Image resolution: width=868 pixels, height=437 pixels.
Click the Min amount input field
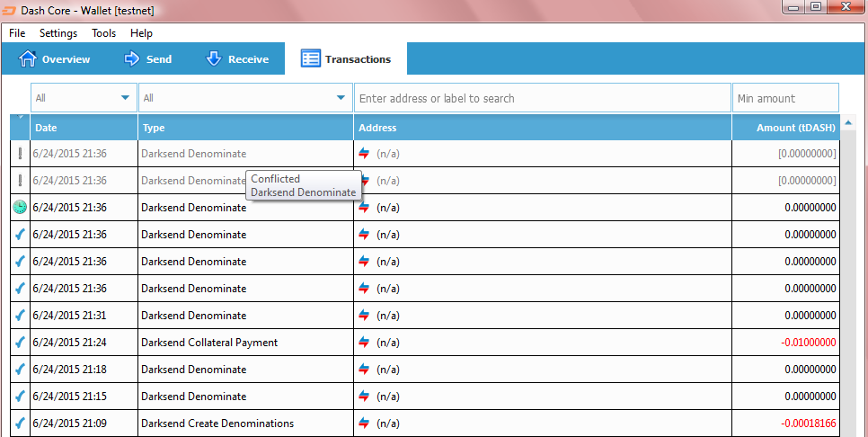point(785,98)
